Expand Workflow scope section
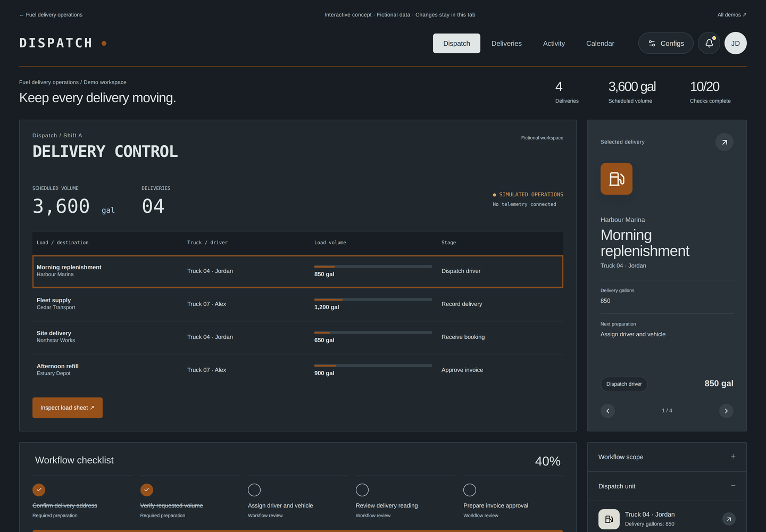The width and height of the screenshot is (766, 532). pos(667,457)
